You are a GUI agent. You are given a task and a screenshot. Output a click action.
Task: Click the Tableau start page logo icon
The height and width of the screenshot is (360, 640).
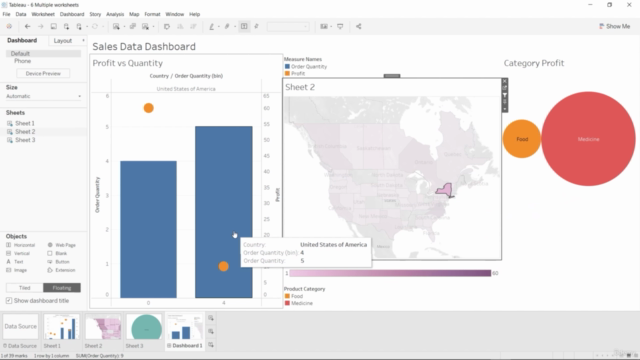(x=9, y=27)
